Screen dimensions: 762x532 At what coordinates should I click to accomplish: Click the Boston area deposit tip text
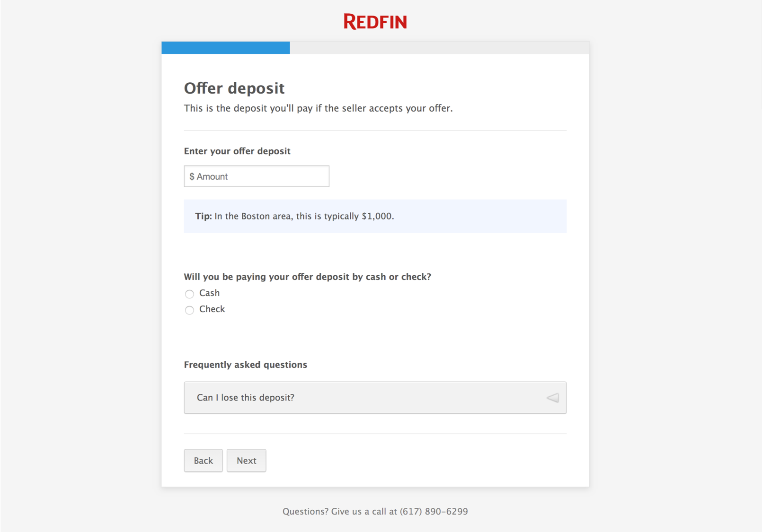[x=294, y=216]
